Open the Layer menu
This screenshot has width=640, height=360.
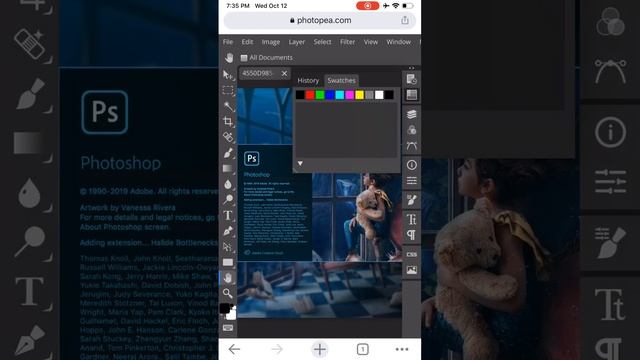coord(297,42)
